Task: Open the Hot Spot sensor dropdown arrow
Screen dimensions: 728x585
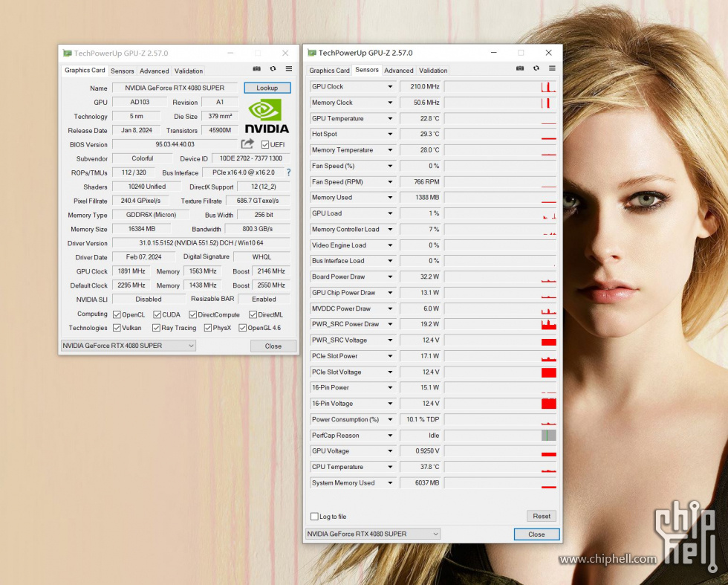Action: (390, 134)
